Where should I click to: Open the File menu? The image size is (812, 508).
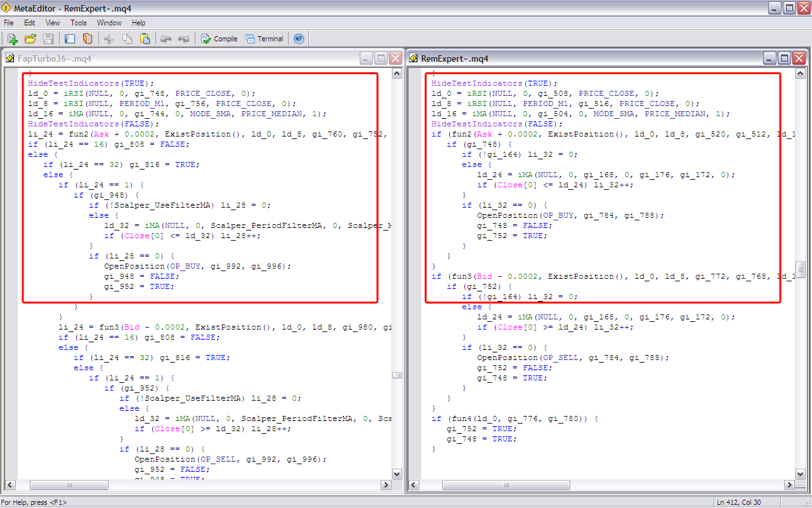click(8, 23)
